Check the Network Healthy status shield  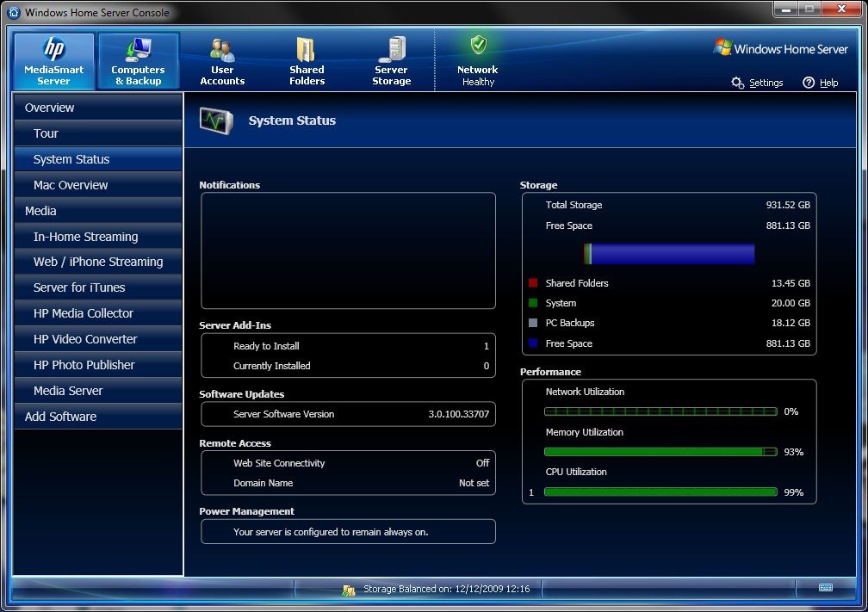coord(478,46)
